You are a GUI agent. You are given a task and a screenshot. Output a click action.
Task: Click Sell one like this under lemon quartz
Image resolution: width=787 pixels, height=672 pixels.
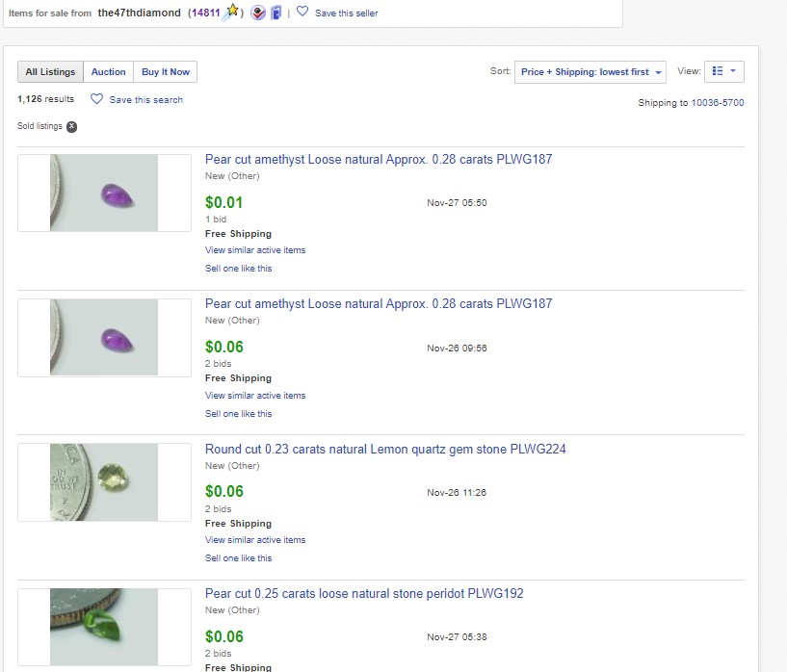[238, 558]
